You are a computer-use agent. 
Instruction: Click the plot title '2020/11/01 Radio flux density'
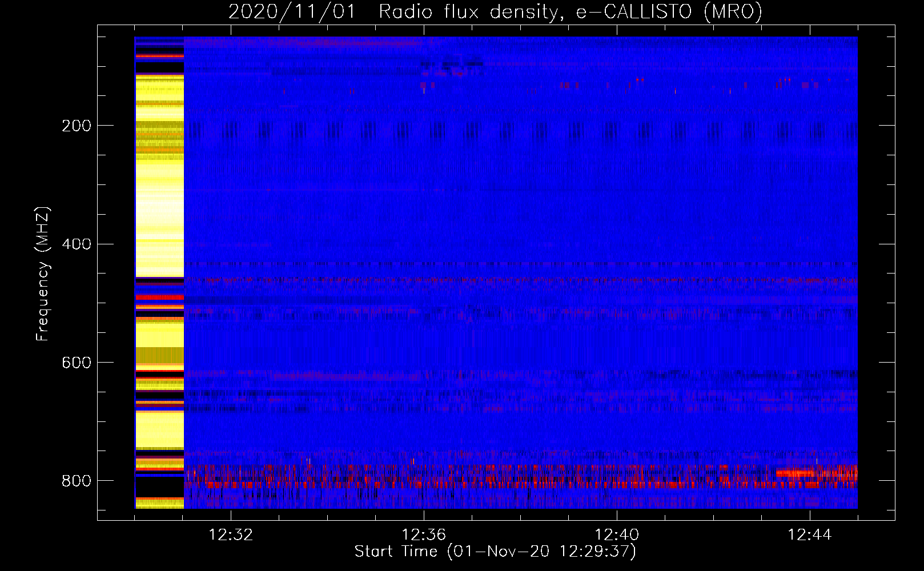coord(495,11)
